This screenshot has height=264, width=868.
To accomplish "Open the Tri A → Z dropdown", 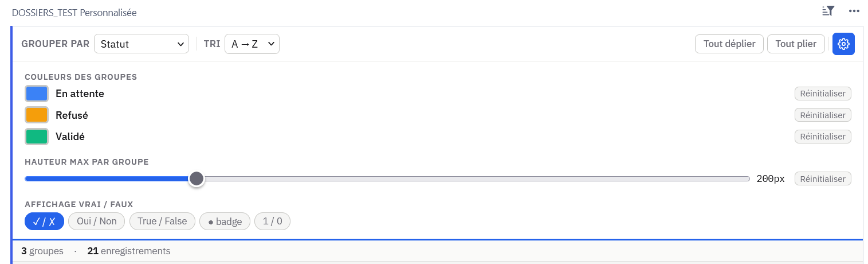I will coord(252,44).
